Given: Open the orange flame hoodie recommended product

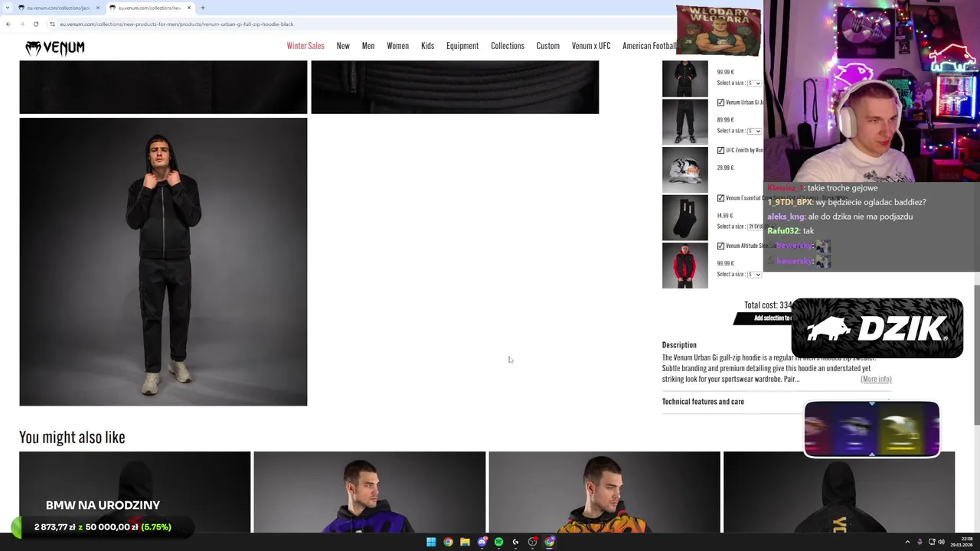Looking at the screenshot, I should pos(604,492).
